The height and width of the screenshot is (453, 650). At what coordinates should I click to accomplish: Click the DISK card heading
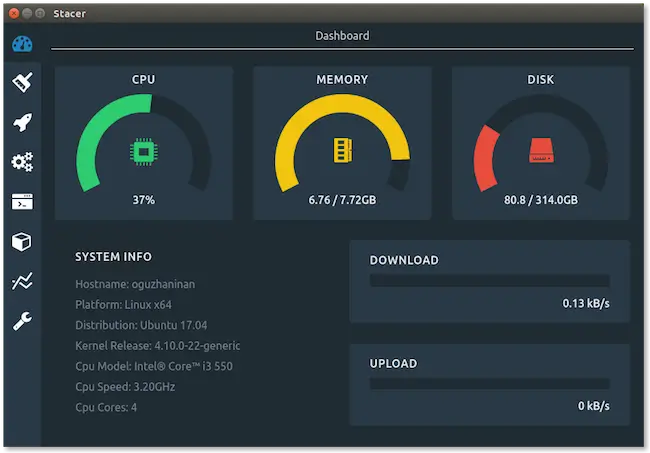point(541,80)
